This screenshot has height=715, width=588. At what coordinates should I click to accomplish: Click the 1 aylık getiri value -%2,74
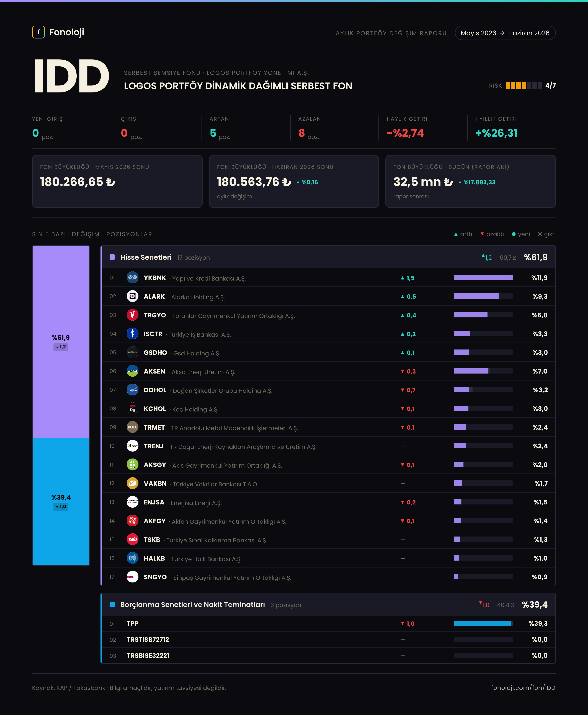(405, 133)
